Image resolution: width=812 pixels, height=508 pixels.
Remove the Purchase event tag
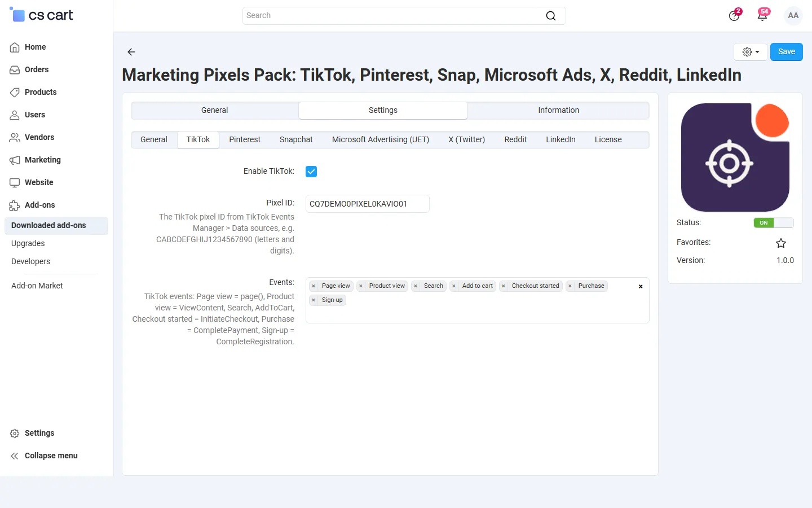[570, 286]
